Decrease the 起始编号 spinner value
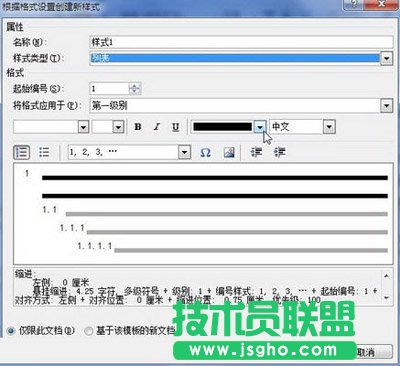Screen dimensions: 400x366 (135, 92)
